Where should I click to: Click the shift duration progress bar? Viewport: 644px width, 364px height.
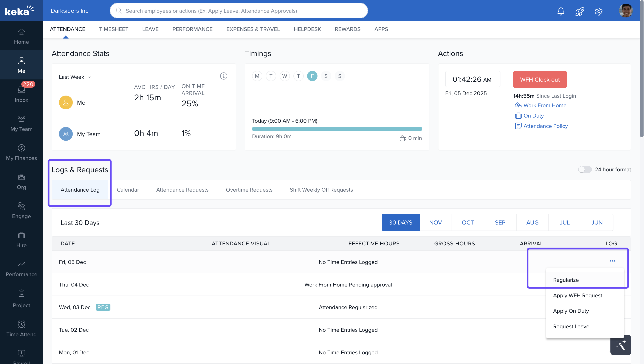[x=337, y=129]
